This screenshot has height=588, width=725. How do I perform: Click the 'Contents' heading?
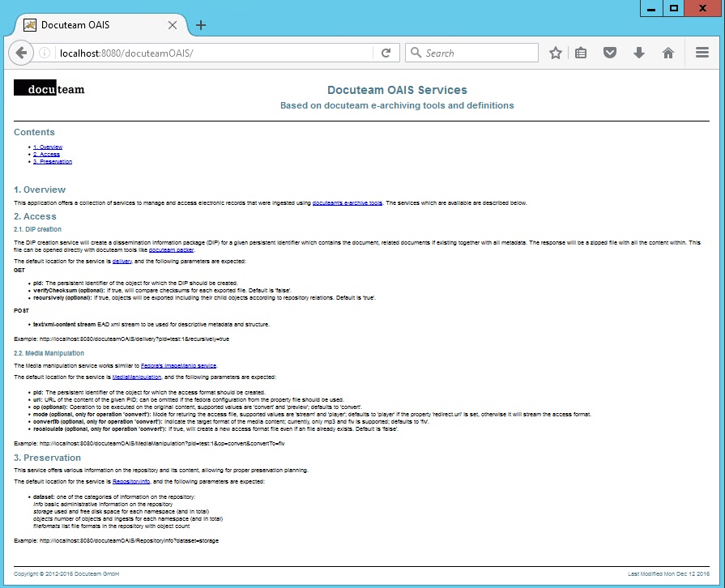pos(34,132)
